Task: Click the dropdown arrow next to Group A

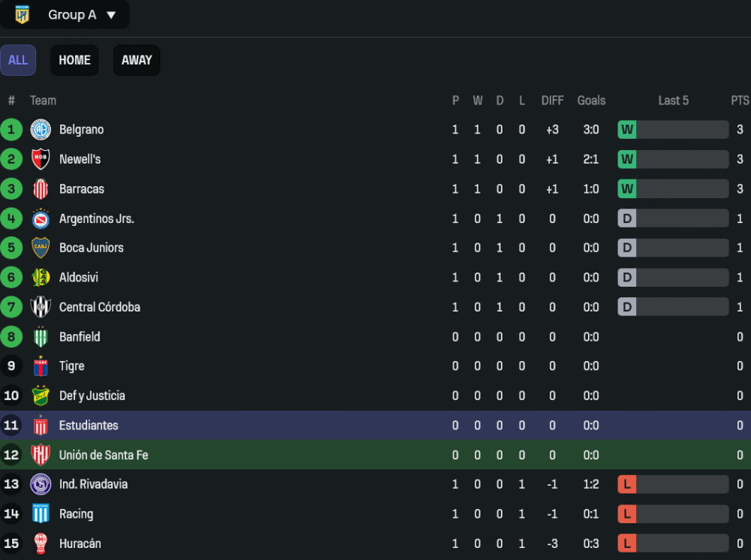Action: (x=111, y=15)
